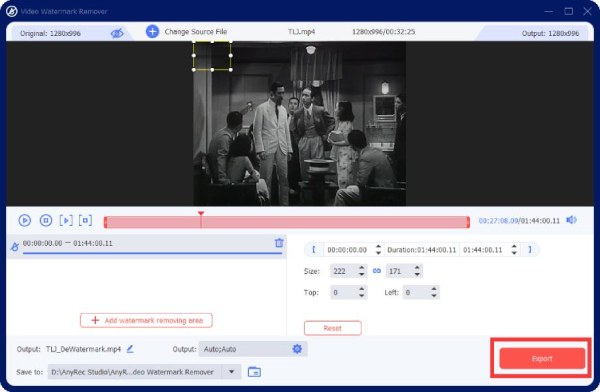Click the video preview frame
This screenshot has height=392, width=600.
(x=299, y=123)
